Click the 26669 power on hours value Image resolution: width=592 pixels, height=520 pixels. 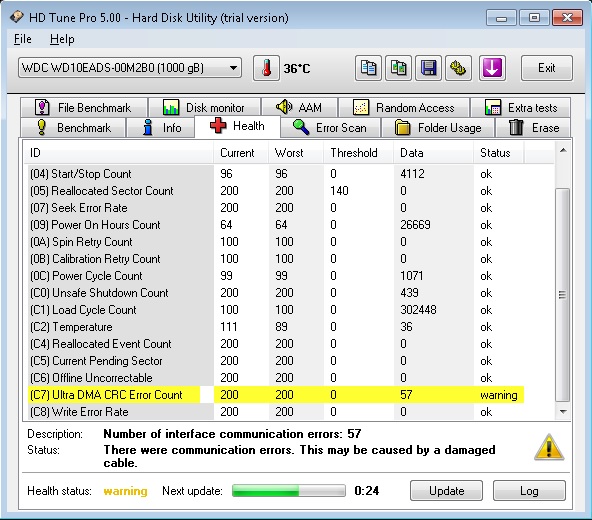415,225
